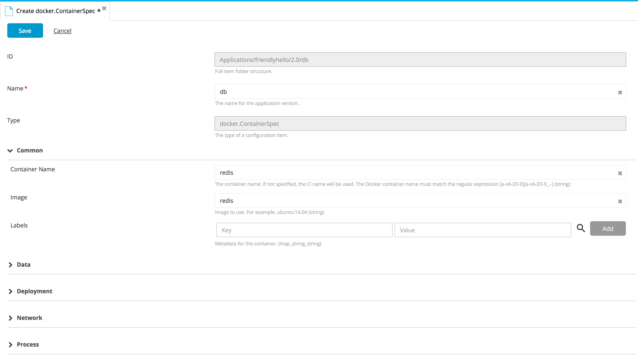Clear the Image field using X icon

[620, 201]
